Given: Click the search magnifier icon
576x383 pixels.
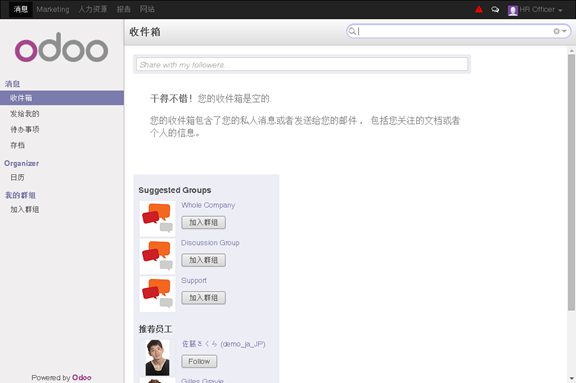Looking at the screenshot, I should [x=352, y=31].
